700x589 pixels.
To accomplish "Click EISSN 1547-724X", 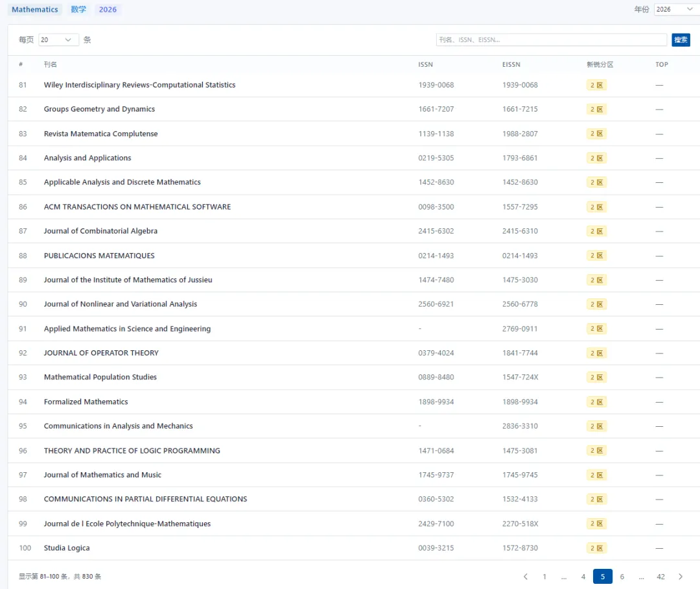I will 520,377.
